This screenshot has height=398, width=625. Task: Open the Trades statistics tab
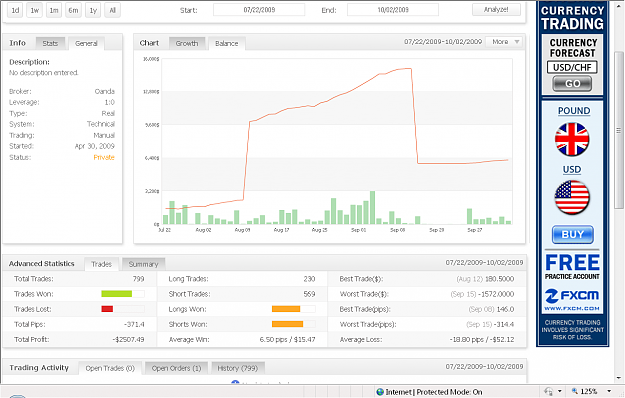(101, 264)
